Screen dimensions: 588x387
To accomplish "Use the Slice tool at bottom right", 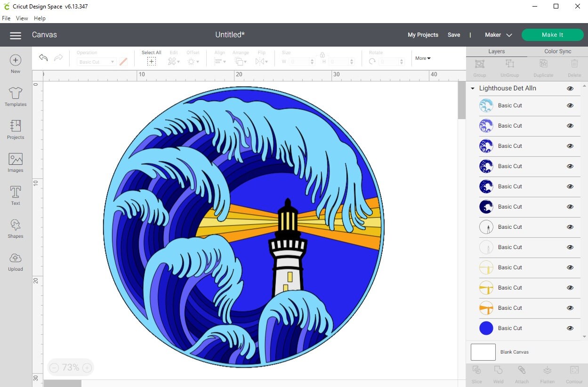I will (476, 374).
